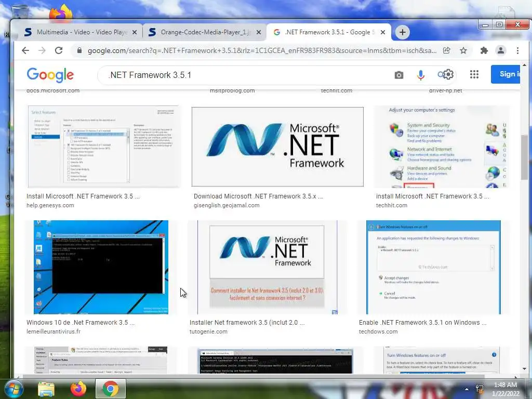Open 'Windows 10 de .Net Framework 3.5' link
The width and height of the screenshot is (532, 399).
click(81, 322)
